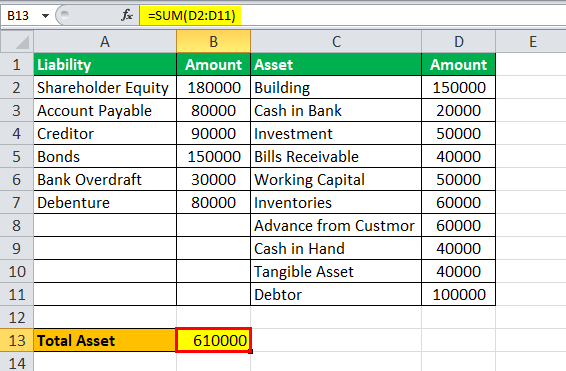The width and height of the screenshot is (566, 371).
Task: Select the 90000 cell
Action: click(x=213, y=134)
